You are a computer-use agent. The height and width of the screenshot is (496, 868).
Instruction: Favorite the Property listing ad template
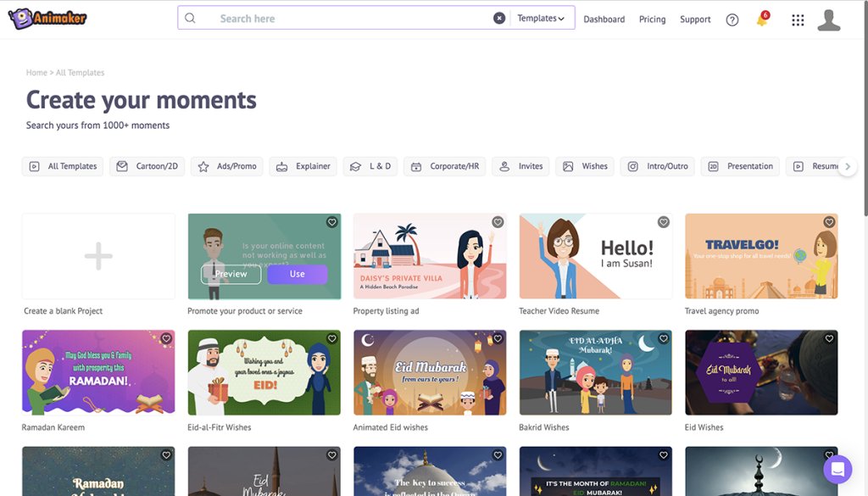click(x=498, y=222)
